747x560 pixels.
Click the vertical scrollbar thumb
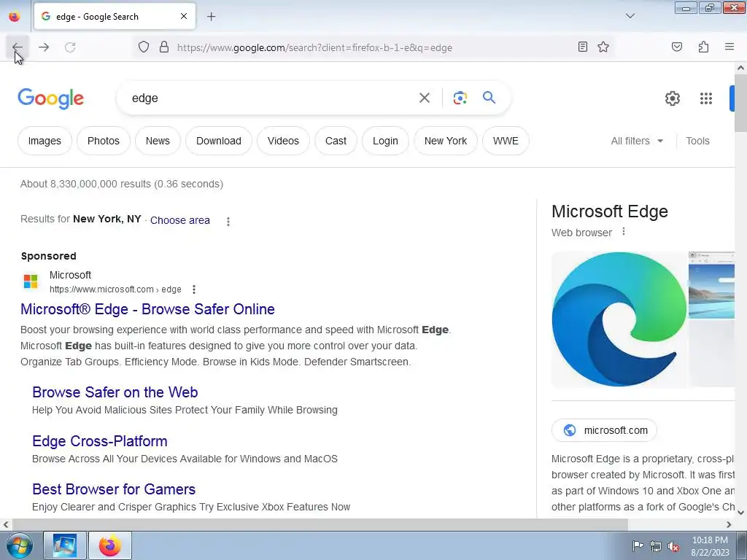pos(740,103)
